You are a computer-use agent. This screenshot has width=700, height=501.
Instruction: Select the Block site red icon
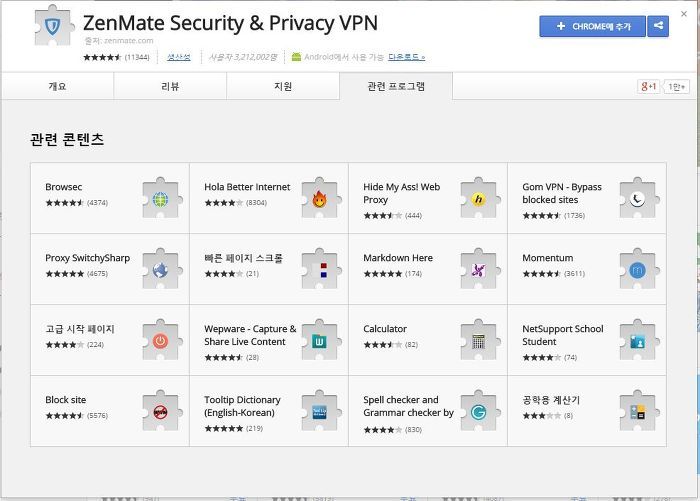click(161, 412)
